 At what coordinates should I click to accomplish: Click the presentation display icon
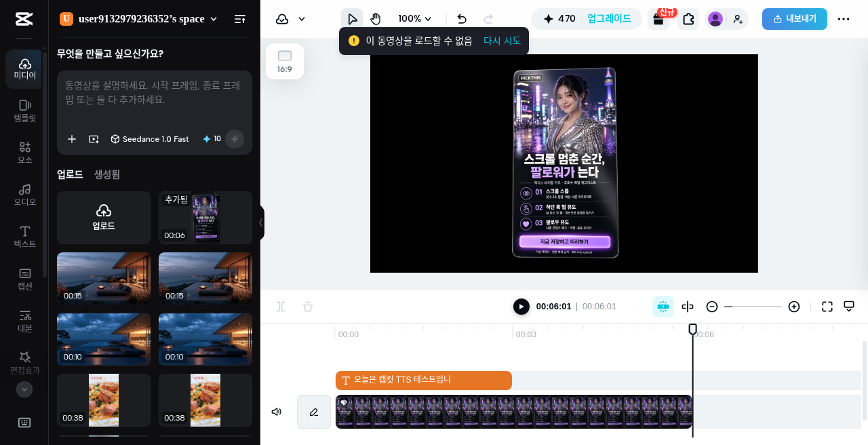(849, 307)
